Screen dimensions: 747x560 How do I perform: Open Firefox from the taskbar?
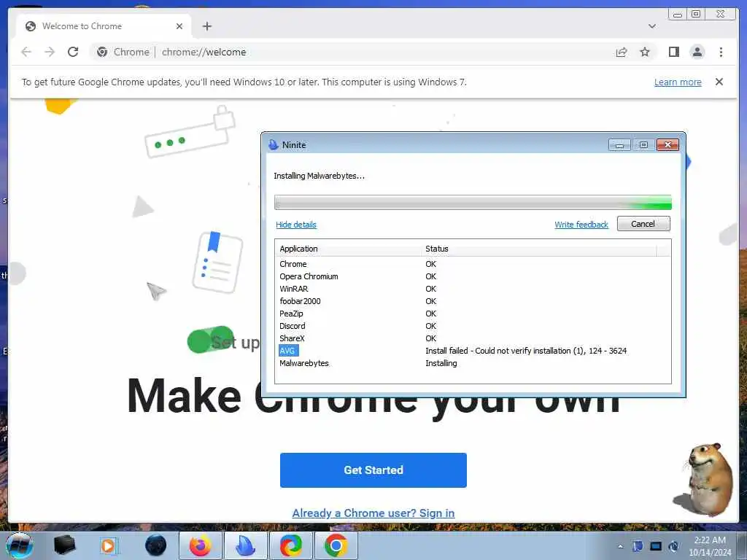pos(200,545)
